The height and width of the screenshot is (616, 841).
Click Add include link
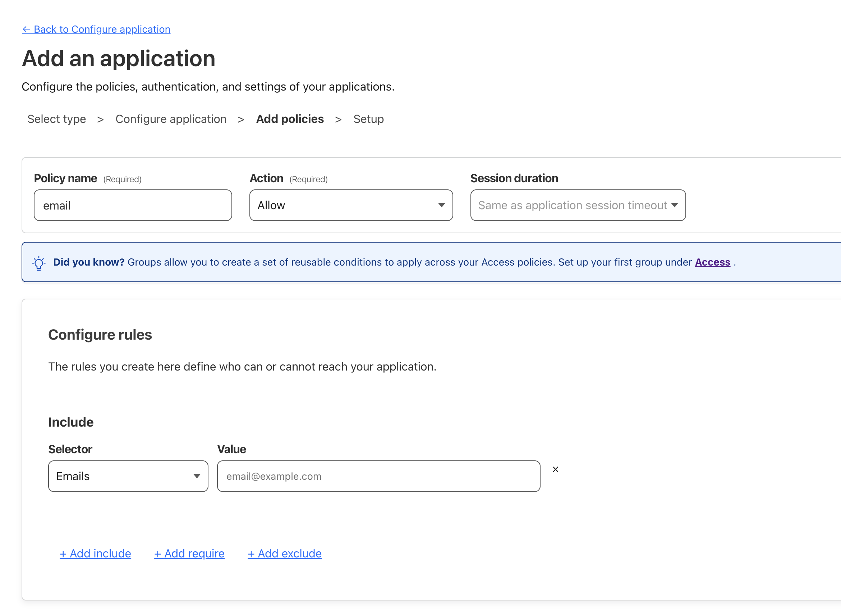tap(96, 553)
